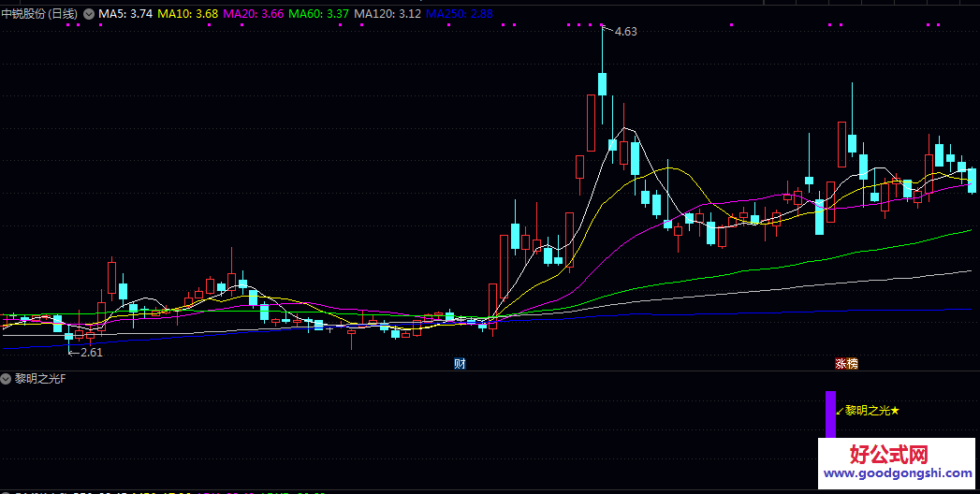The width and height of the screenshot is (980, 494).
Task: Expand the 黎明之光F indicator menu arrow
Action: tap(7, 379)
